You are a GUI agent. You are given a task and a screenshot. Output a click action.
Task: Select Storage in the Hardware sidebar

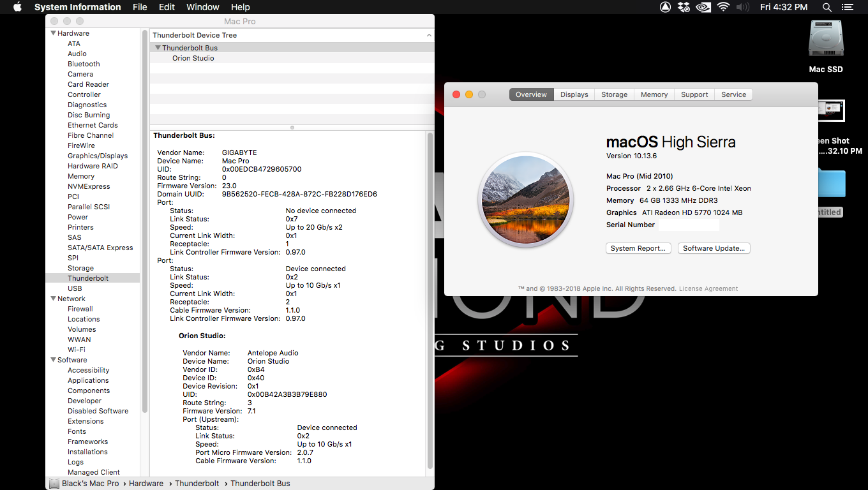(80, 268)
